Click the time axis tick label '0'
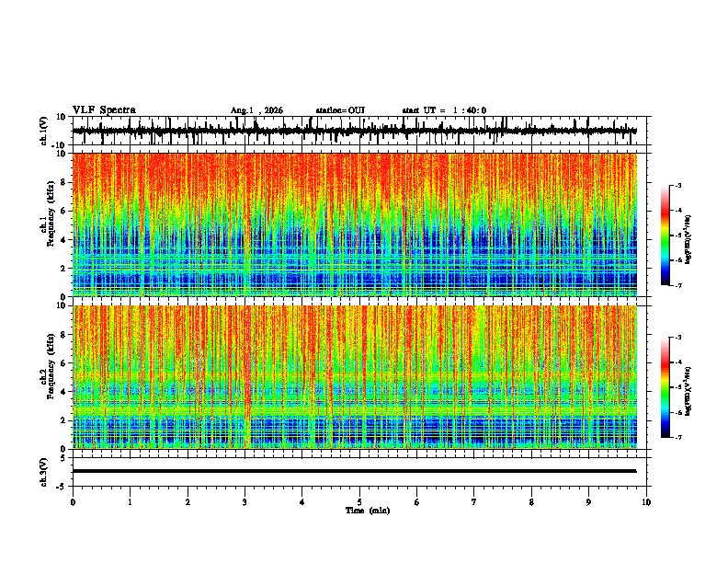Screen dimensions: 728x563 click(73, 502)
